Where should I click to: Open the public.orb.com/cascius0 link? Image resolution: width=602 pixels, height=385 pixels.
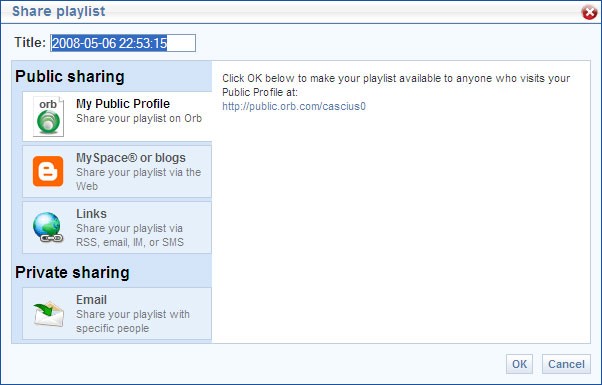(294, 106)
